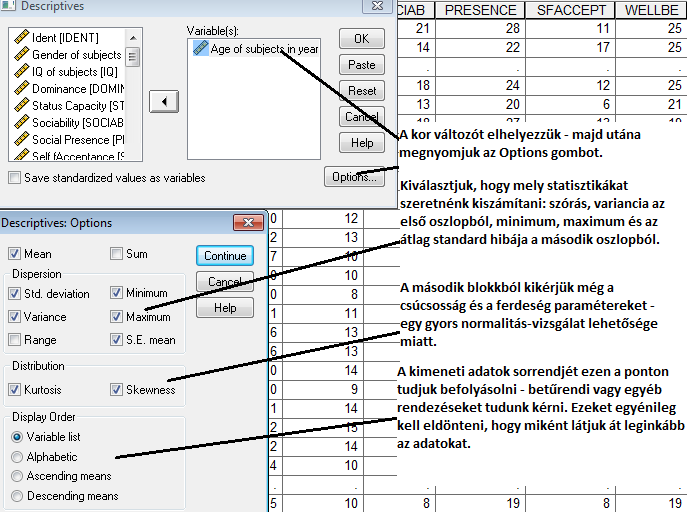
Task: Click the Dominance variable ruler icon
Action: coord(19,89)
